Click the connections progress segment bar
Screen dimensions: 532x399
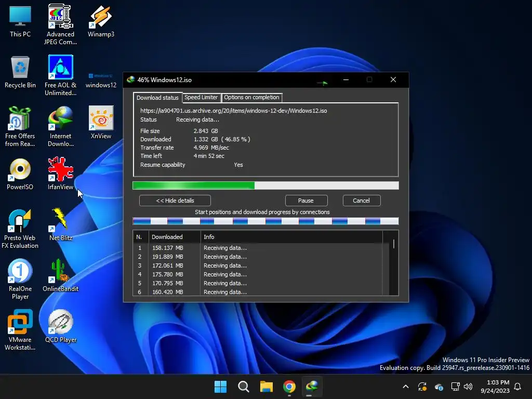pyautogui.click(x=265, y=221)
